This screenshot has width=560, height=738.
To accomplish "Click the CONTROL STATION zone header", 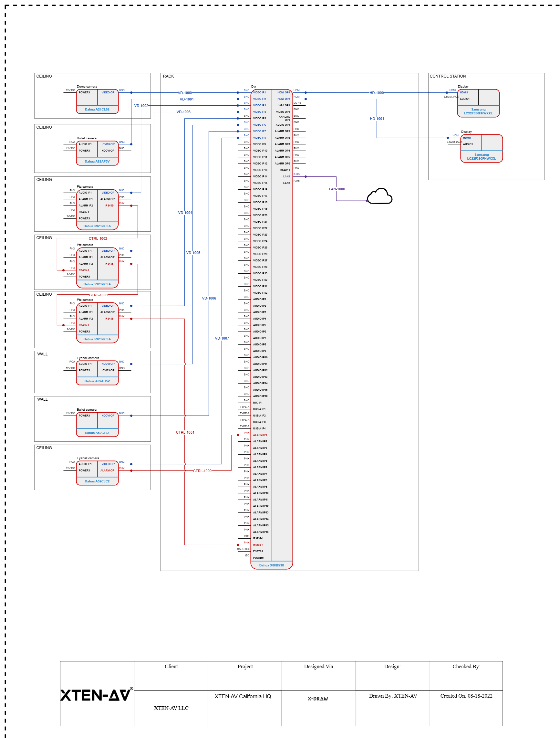I will [447, 76].
